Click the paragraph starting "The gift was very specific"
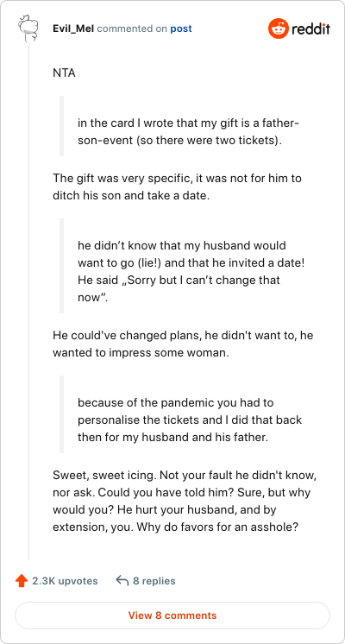Screen dimensions: 345x644 coord(177,186)
